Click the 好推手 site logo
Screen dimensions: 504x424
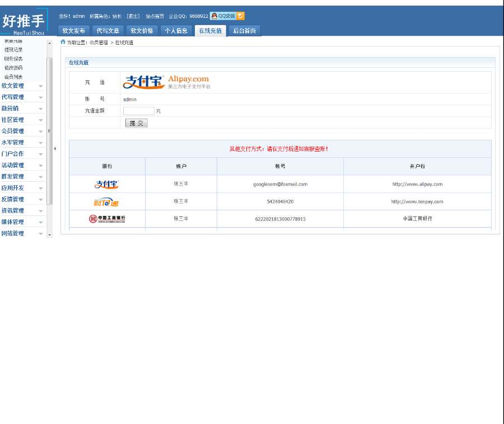click(24, 22)
